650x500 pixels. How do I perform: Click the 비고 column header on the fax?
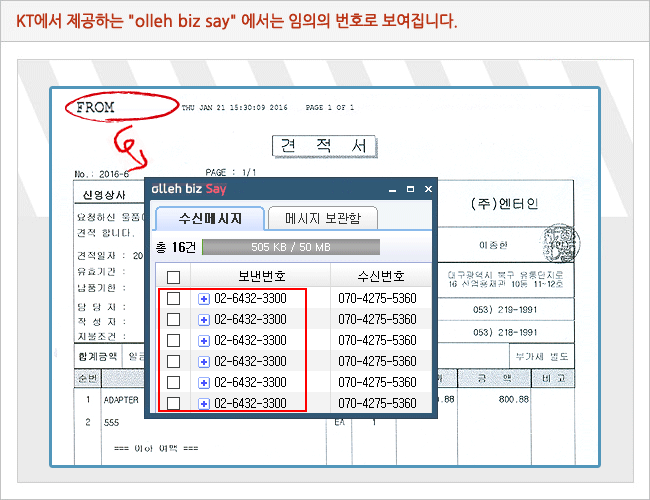point(553,378)
